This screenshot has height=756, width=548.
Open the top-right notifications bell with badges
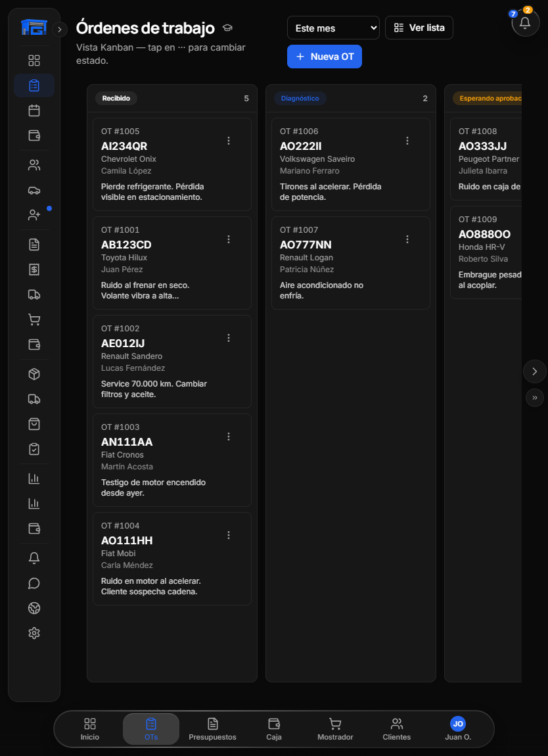526,22
